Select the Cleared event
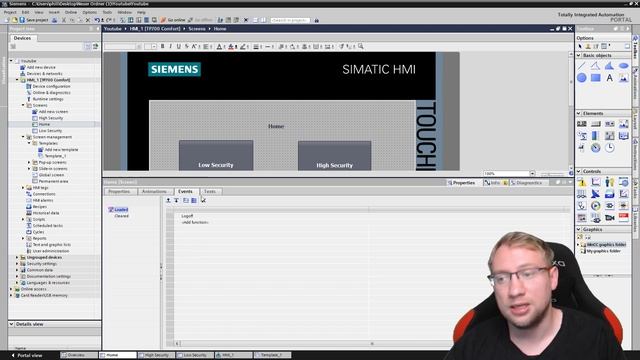 [122, 216]
